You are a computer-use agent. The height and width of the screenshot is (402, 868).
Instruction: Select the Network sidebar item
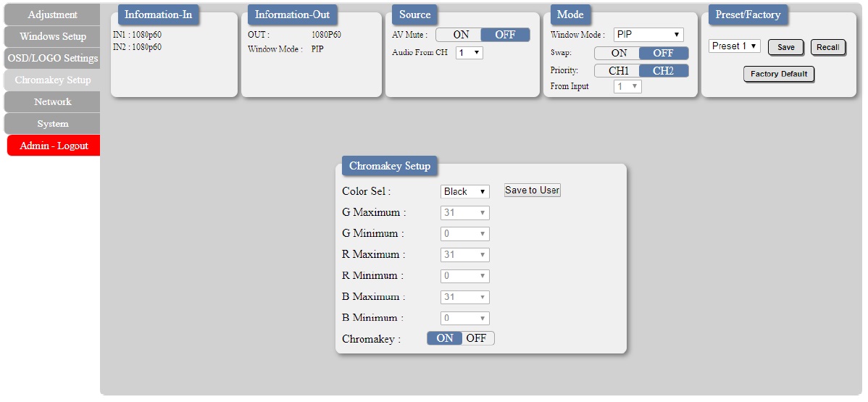tap(53, 102)
